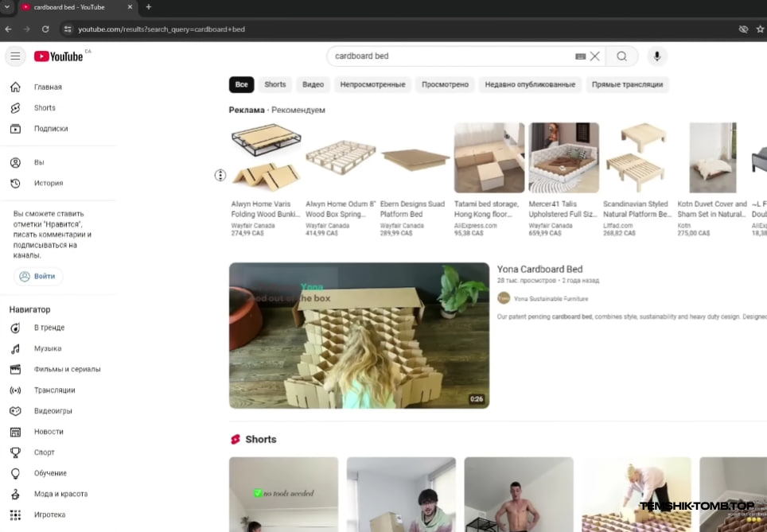The height and width of the screenshot is (532, 767).
Task: Open Трансляции in navigator
Action: [58, 390]
